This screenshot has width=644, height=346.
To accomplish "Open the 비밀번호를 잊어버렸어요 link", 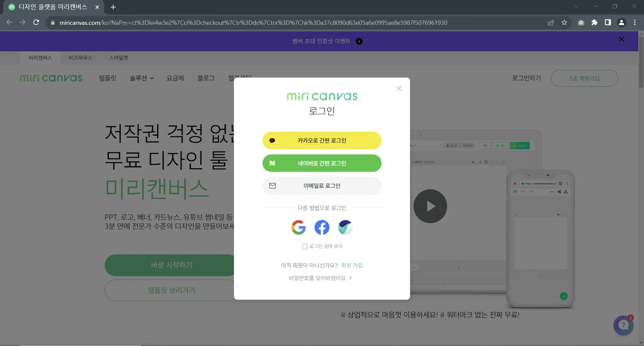I will coord(320,278).
